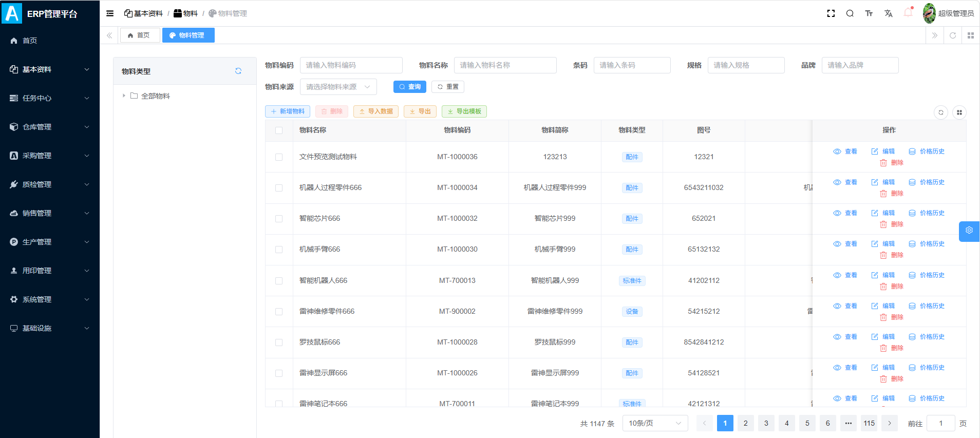
Task: Toggle the select-all checkbox in table header
Action: click(x=279, y=130)
